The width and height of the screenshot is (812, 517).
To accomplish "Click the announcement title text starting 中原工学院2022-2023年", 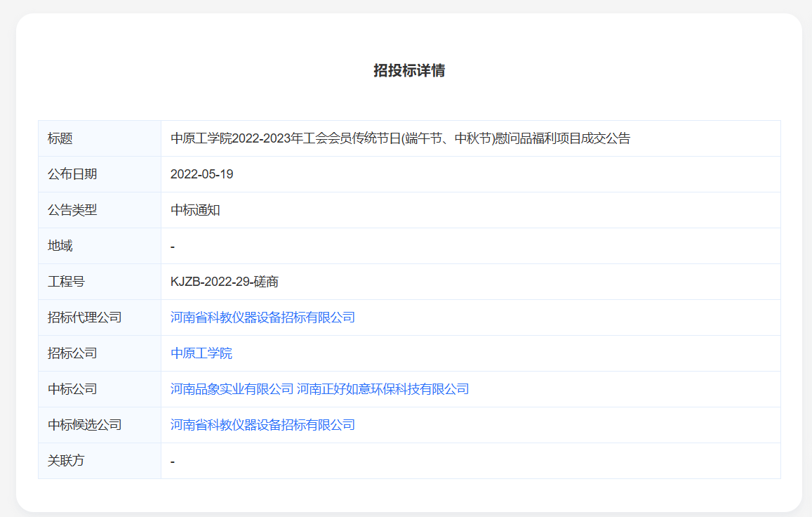I will (400, 138).
